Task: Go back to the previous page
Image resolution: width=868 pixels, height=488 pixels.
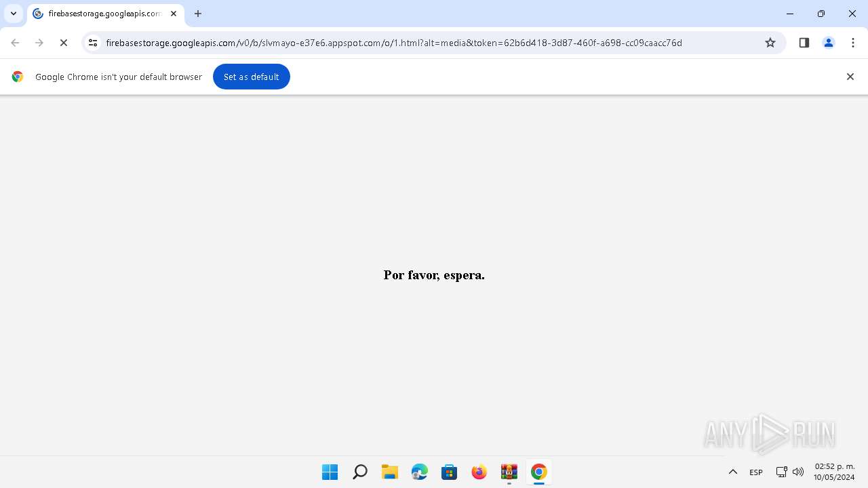Action: pos(15,43)
